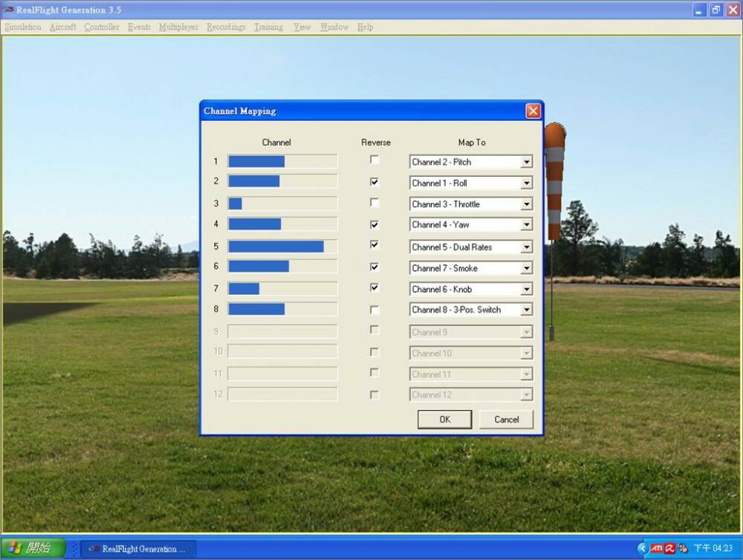Uncheck Reverse for channel 7

click(374, 287)
